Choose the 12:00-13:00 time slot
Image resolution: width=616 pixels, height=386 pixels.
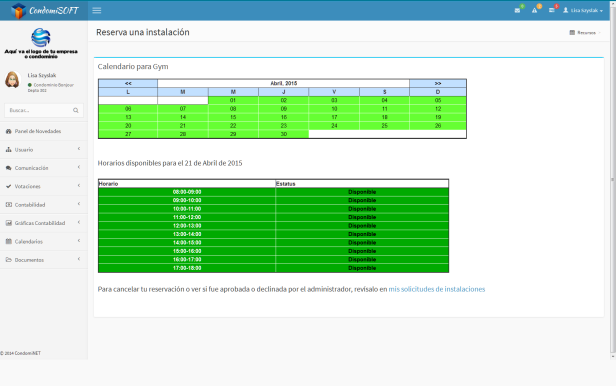[187, 226]
